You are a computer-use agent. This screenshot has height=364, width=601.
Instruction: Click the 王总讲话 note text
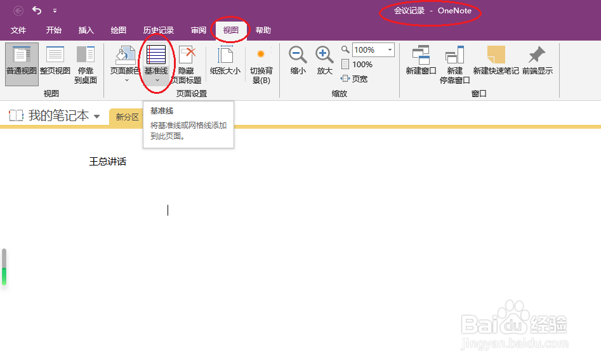pos(108,162)
